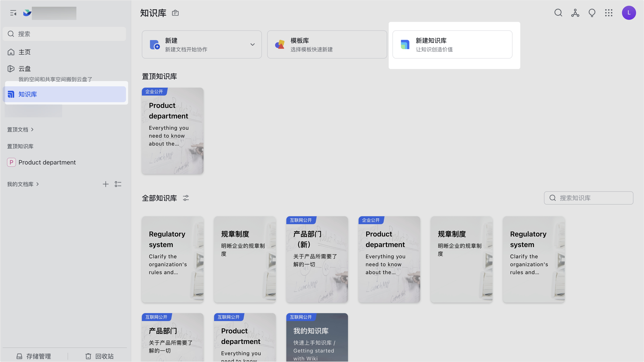Open the apps grid icon in top bar
The height and width of the screenshot is (362, 644).
609,13
